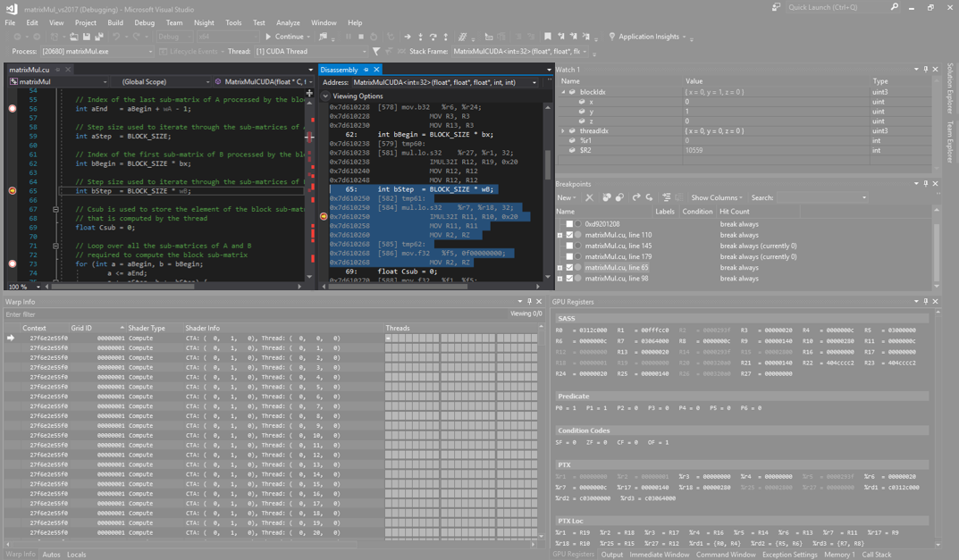Viewport: 959px width, 560px height.
Task: Click the Step Into debug icon
Action: 420,37
